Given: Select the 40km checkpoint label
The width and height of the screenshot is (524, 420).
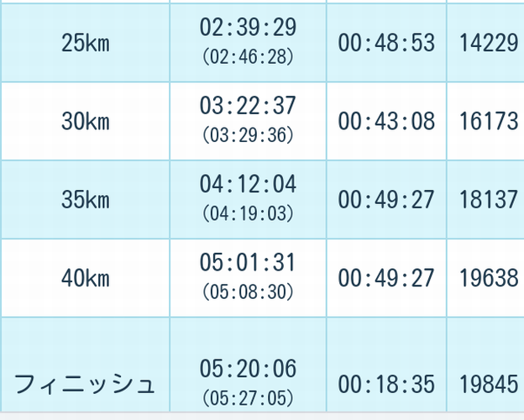Looking at the screenshot, I should click(x=86, y=278).
